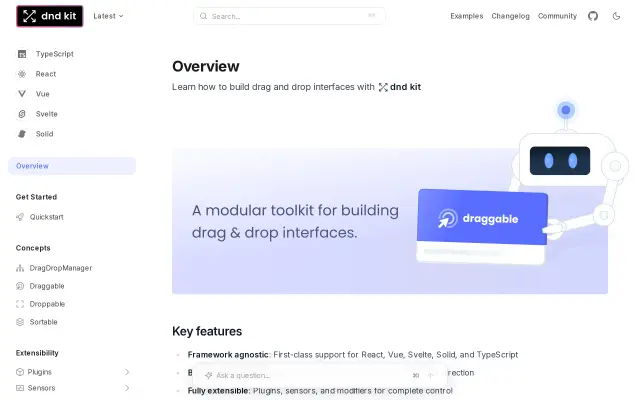
Task: Click the draggable card in hero image
Action: click(482, 226)
